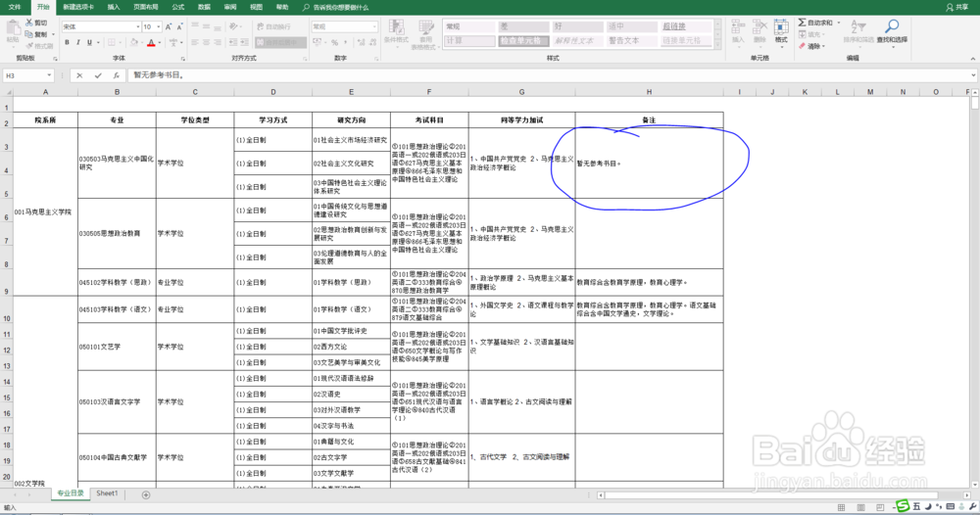This screenshot has height=515, width=980.
Task: Click the Paste (粘贴) icon
Action: (x=13, y=28)
